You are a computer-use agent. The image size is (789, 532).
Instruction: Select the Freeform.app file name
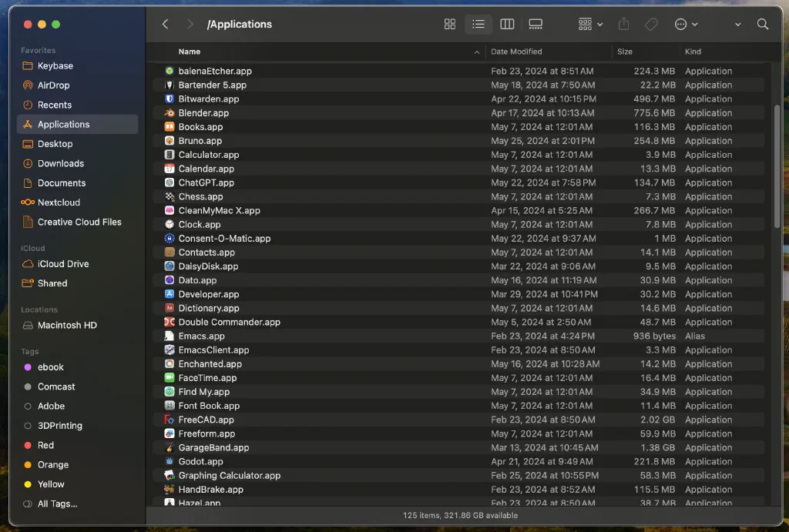(x=206, y=433)
